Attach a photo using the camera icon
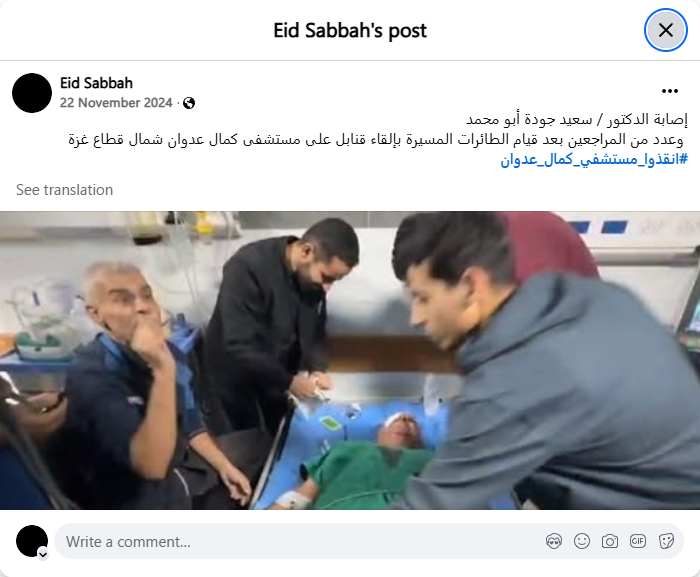 [x=610, y=541]
